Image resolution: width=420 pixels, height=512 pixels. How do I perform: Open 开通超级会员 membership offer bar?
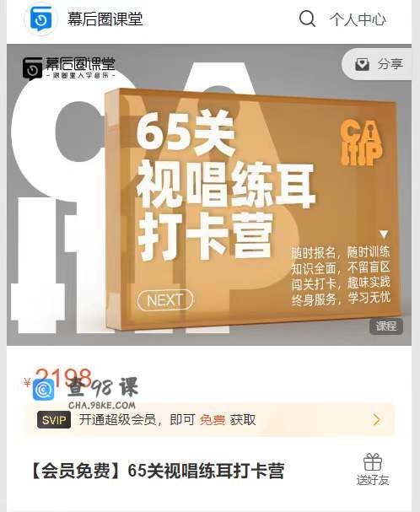coord(210,420)
